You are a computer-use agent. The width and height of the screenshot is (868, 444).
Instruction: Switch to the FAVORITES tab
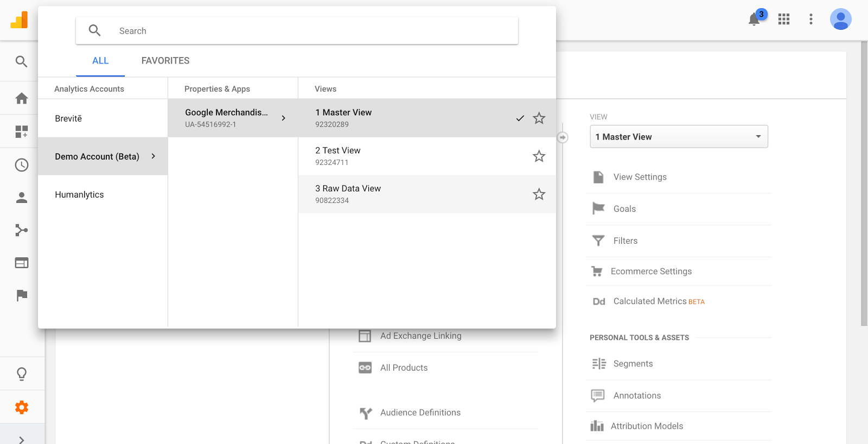pos(165,61)
